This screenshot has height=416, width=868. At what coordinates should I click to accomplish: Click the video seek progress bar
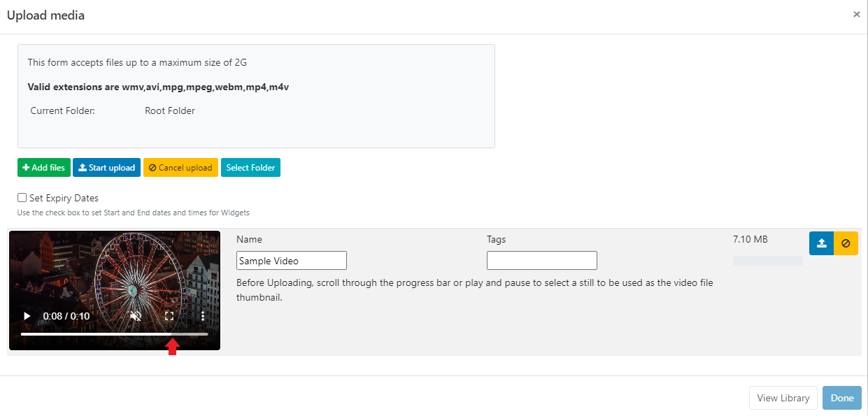click(114, 334)
